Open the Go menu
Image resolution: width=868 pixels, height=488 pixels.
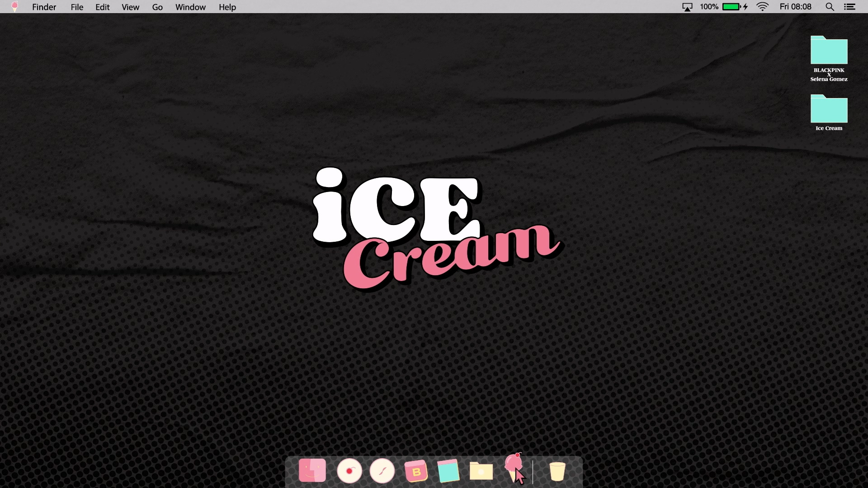[157, 7]
